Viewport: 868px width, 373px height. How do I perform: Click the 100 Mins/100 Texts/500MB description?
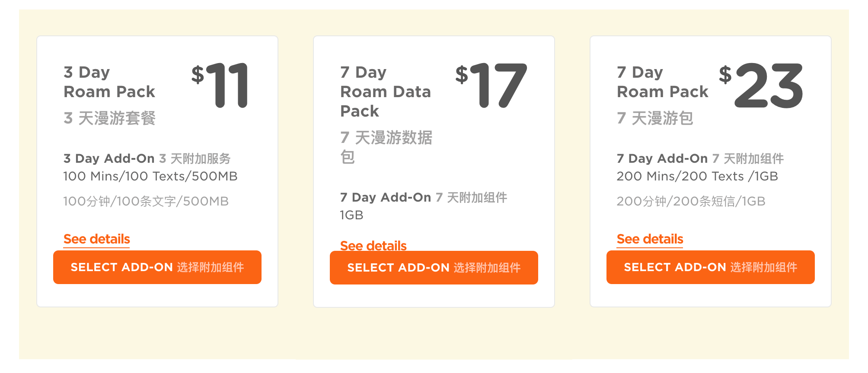tap(150, 176)
